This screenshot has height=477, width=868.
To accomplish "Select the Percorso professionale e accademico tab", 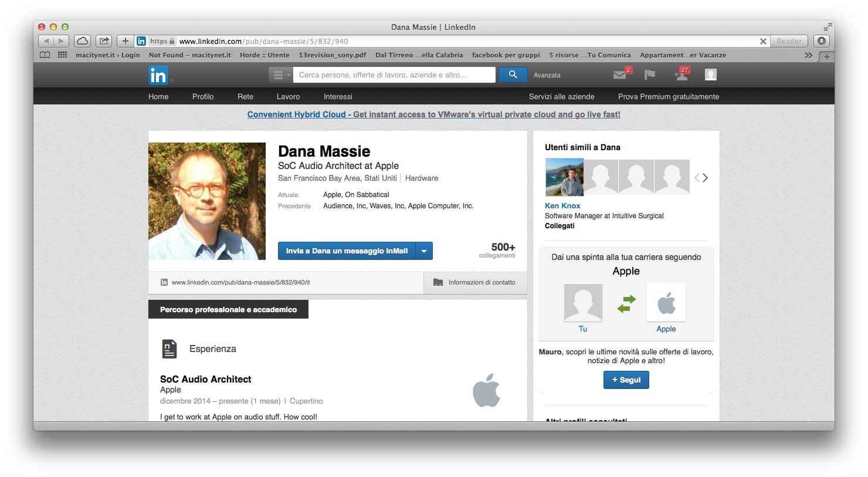I will (x=228, y=309).
